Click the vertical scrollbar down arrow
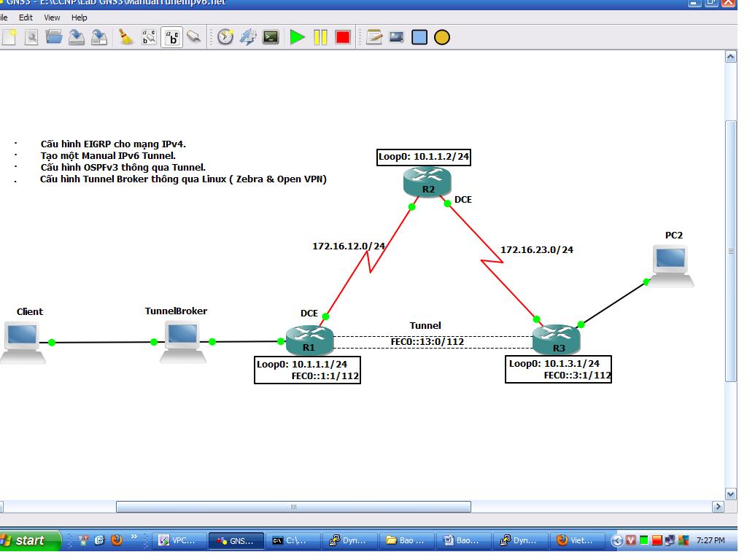The width and height of the screenshot is (747, 560). click(x=731, y=494)
